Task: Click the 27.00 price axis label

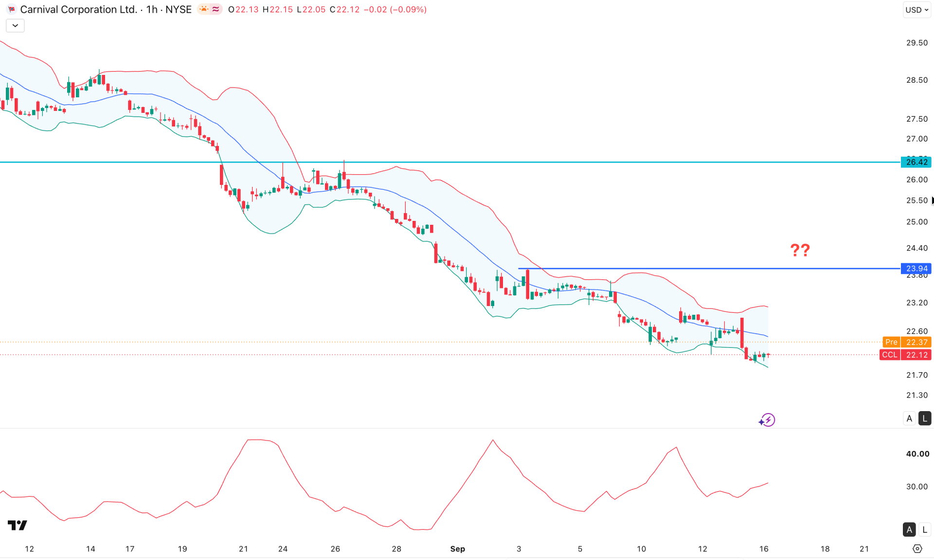Action: coord(917,139)
